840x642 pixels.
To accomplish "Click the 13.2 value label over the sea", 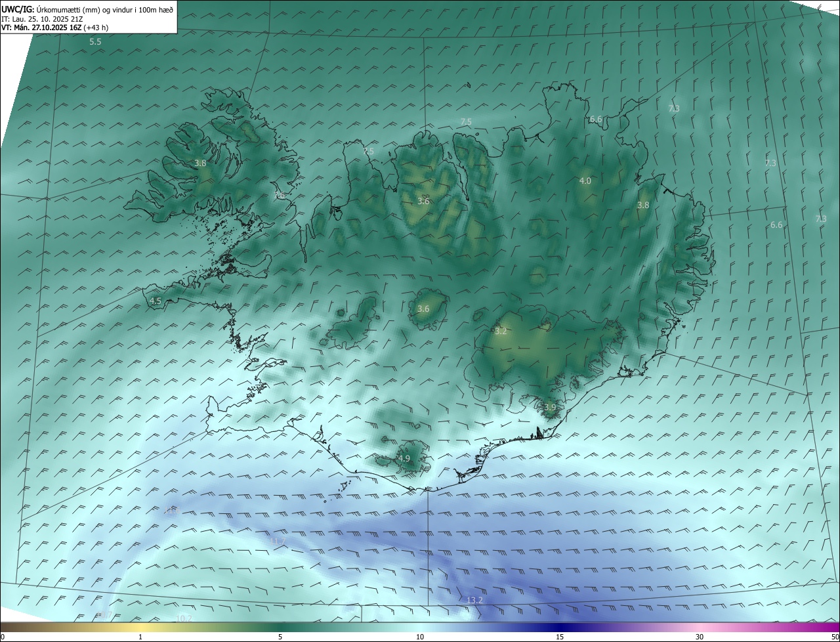I will coord(474,601).
